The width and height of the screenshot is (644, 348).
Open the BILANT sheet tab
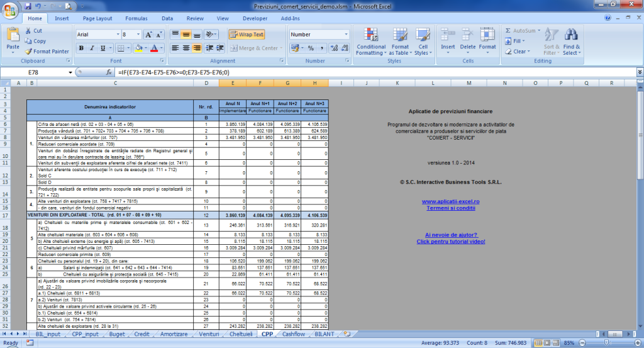[x=324, y=334]
